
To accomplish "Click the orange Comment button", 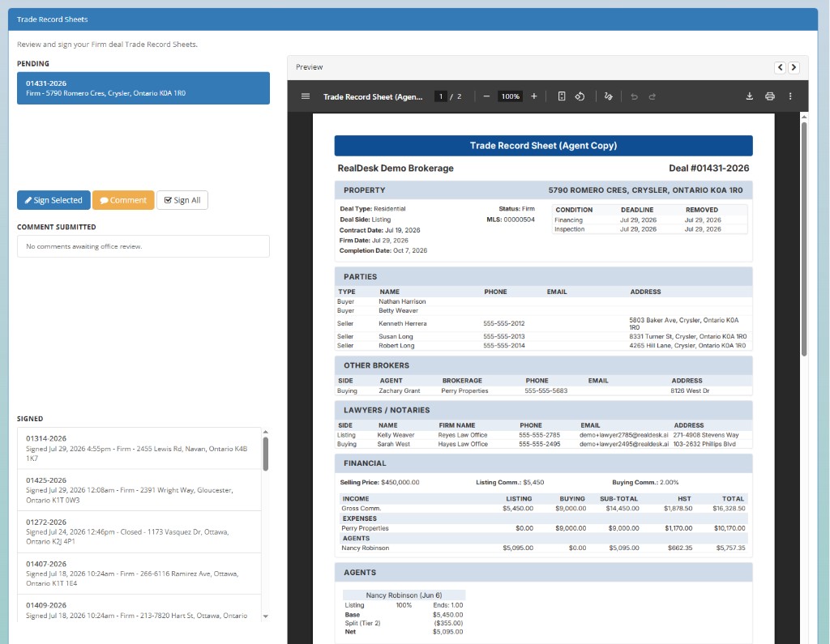I will click(x=123, y=200).
